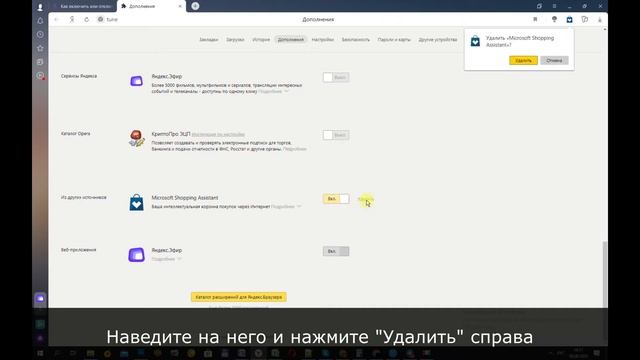Open downloads arrow icon in toolbar

click(600, 19)
